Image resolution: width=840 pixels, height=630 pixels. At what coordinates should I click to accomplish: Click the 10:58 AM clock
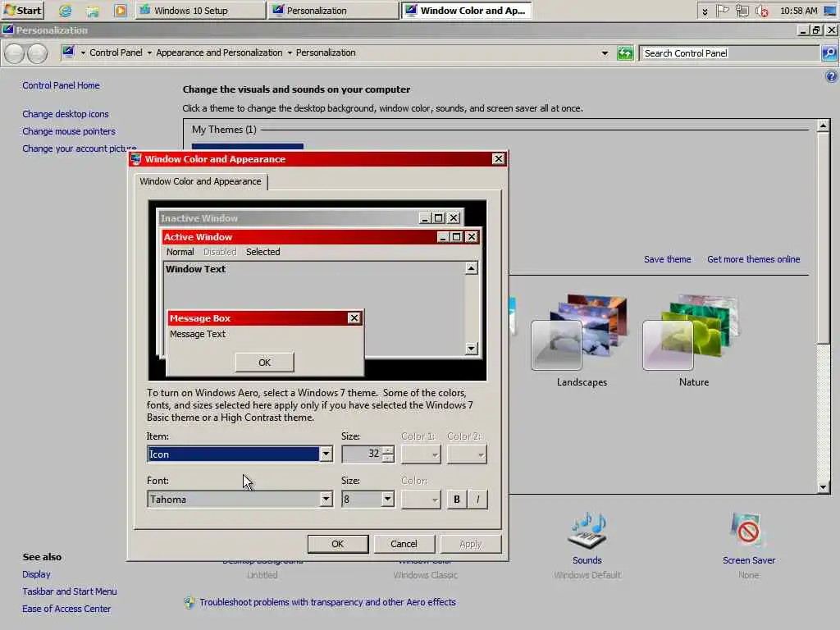pos(798,10)
